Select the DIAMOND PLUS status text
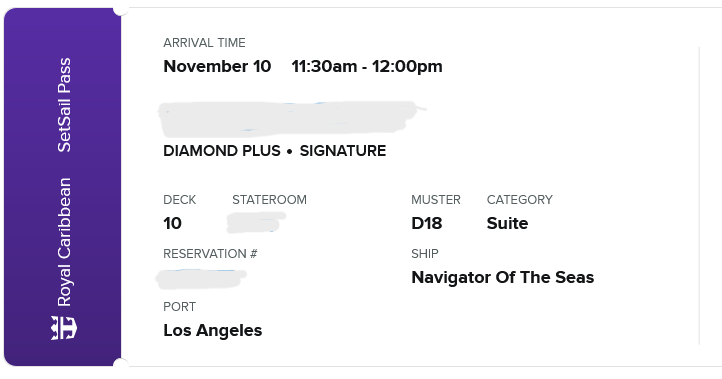This screenshot has height=379, width=722. [x=221, y=151]
